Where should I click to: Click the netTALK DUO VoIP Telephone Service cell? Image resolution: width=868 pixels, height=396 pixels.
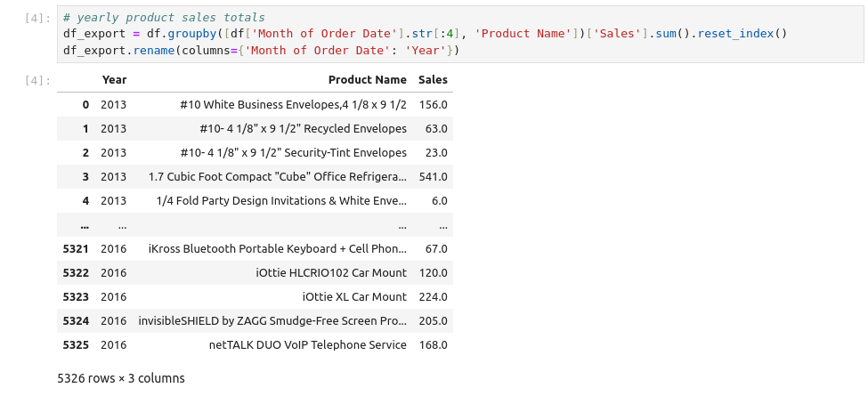[x=307, y=345]
